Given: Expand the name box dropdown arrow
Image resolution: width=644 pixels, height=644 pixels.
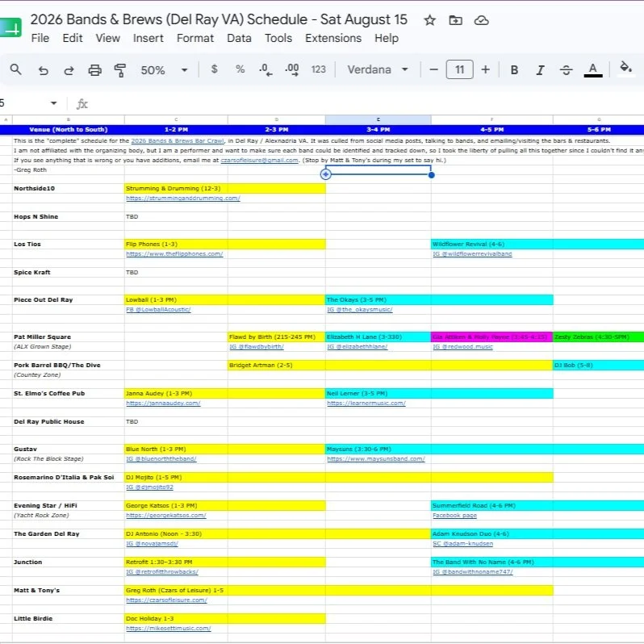Looking at the screenshot, I should (x=53, y=103).
